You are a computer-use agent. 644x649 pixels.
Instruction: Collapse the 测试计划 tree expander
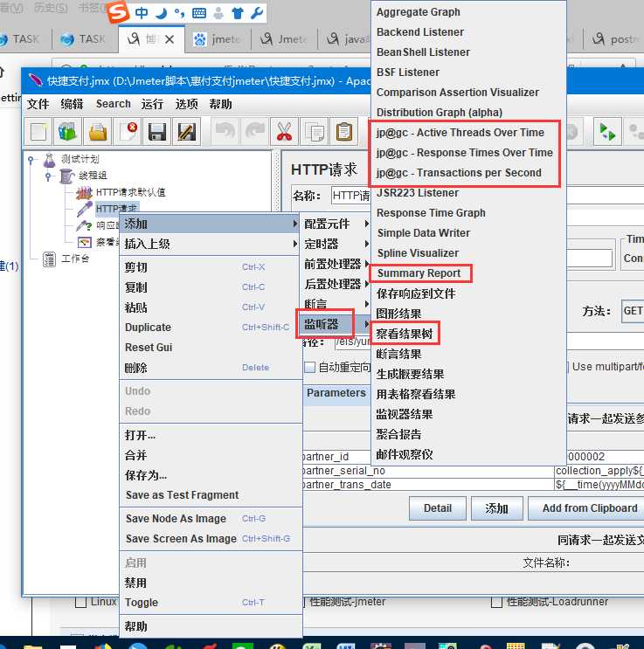(x=31, y=159)
